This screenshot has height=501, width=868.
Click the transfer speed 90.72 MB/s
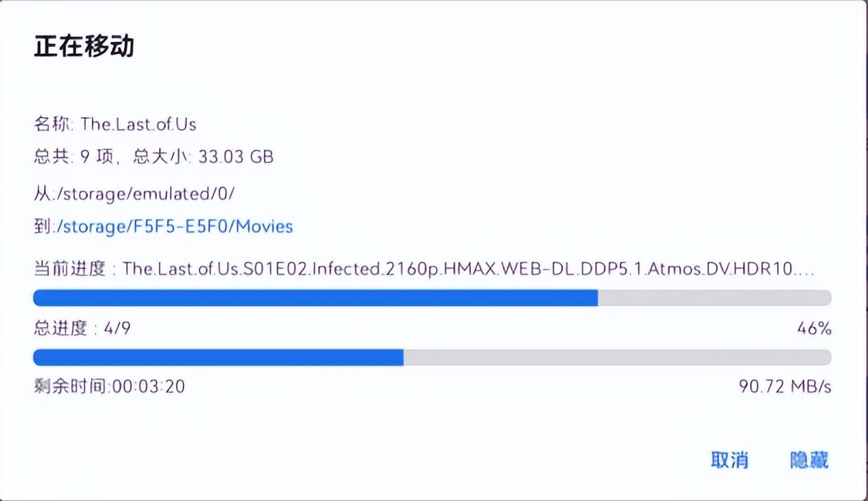click(x=785, y=387)
